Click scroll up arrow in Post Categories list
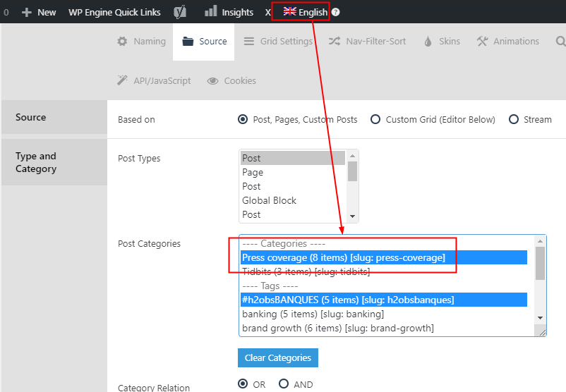This screenshot has width=566, height=392. tap(540, 241)
